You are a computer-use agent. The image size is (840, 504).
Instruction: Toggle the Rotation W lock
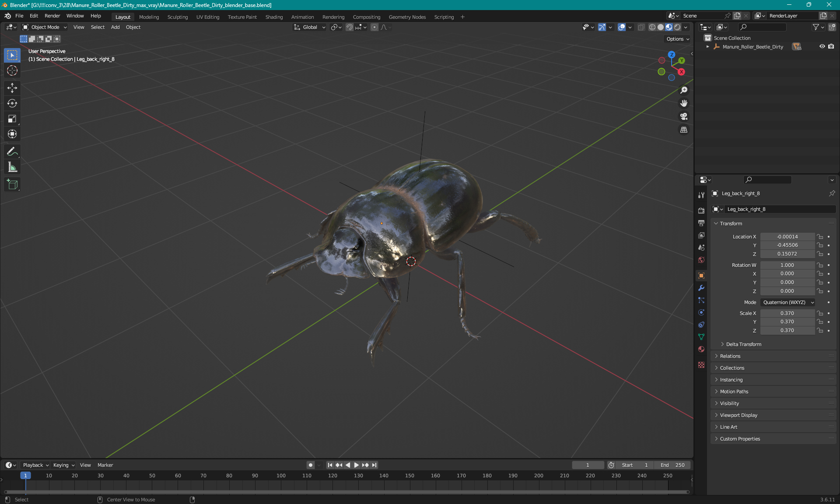tap(820, 265)
